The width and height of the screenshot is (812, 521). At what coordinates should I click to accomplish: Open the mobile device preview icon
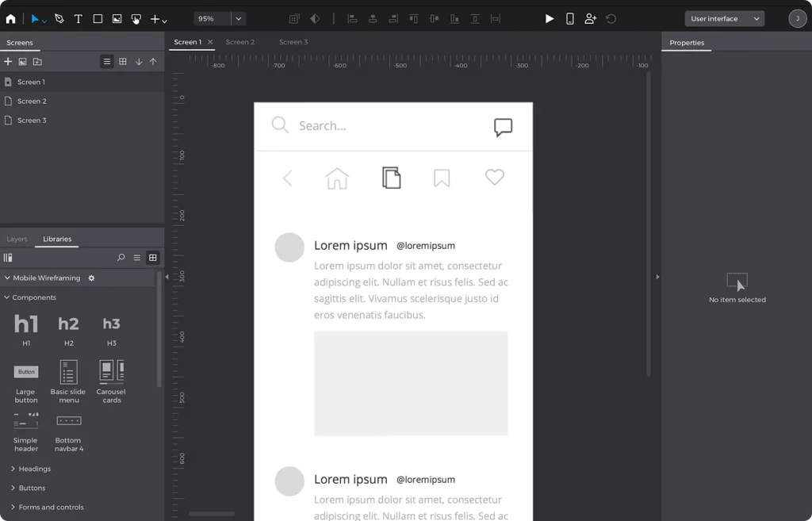coord(569,19)
